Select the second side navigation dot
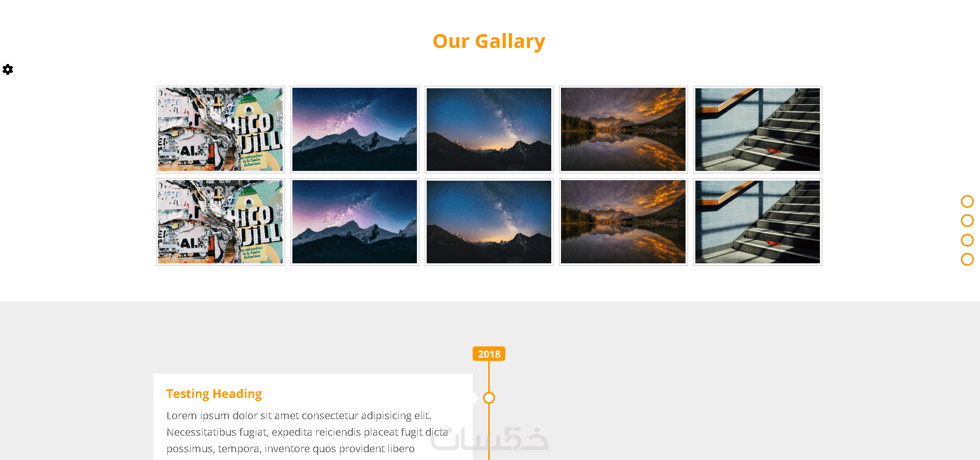 pyautogui.click(x=967, y=221)
